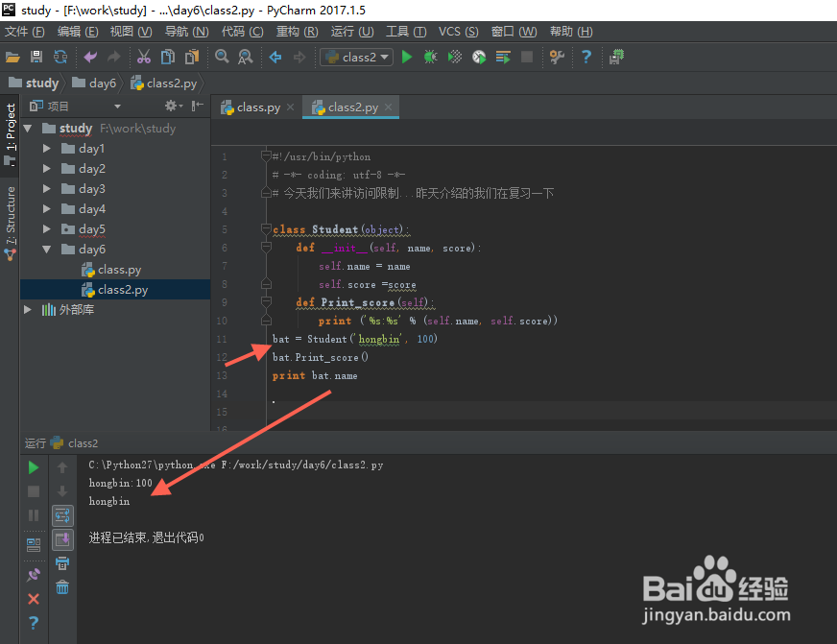Screen dimensions: 837x644
Task: Click the Copy icon in toolbar
Action: click(168, 57)
